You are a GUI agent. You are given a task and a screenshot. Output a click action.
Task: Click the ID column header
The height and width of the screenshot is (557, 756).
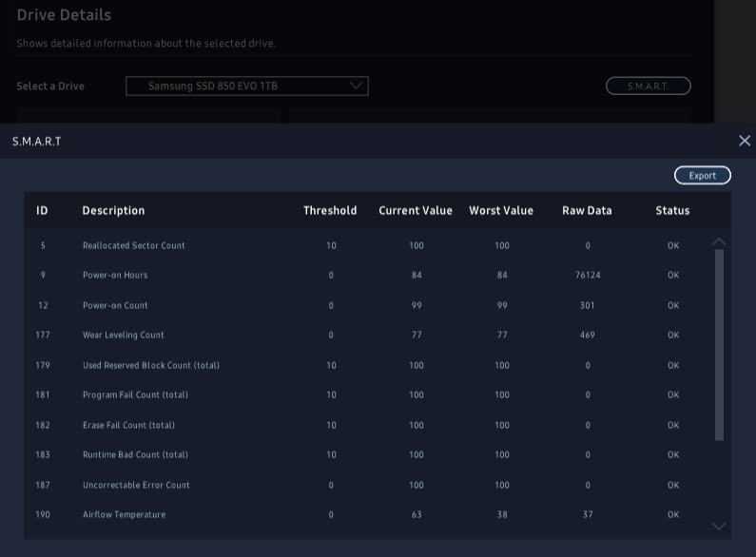pyautogui.click(x=42, y=211)
